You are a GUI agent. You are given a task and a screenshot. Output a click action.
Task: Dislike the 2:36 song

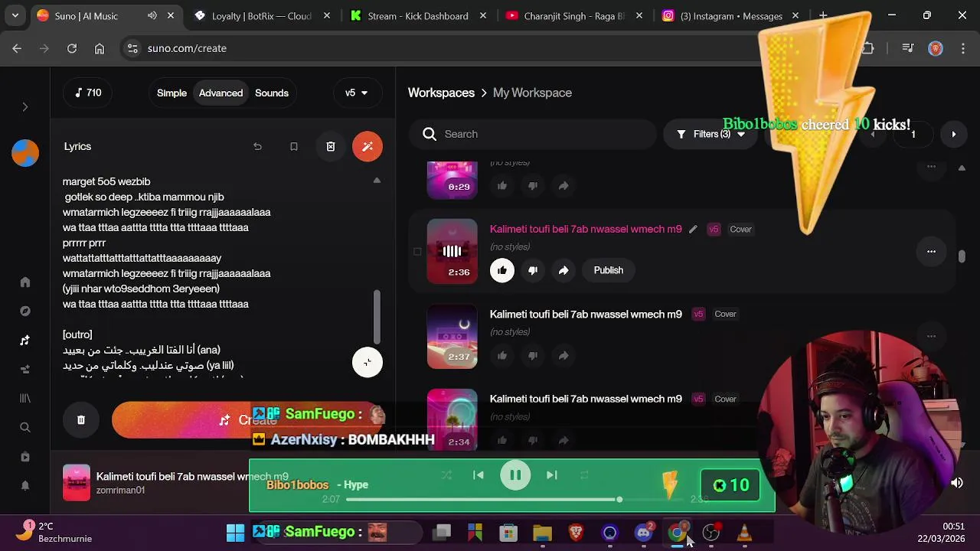coord(533,270)
